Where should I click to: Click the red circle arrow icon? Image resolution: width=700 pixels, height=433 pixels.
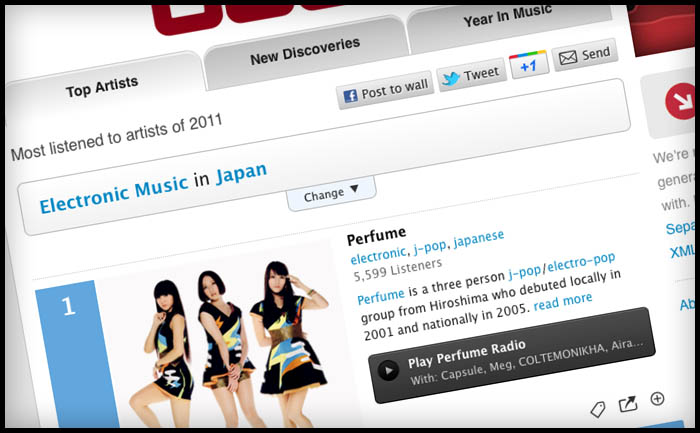680,101
